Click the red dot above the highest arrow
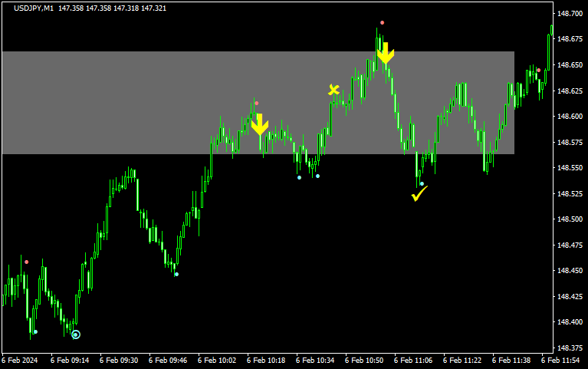This screenshot has width=588, height=369. point(382,23)
